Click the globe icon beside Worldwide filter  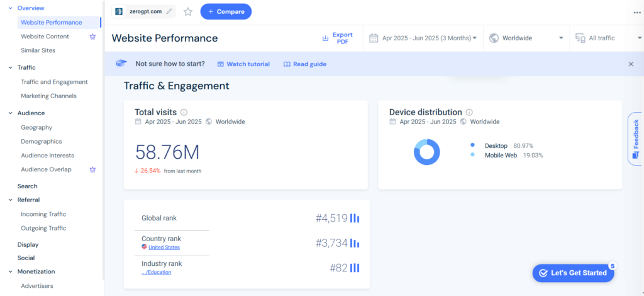tap(494, 38)
